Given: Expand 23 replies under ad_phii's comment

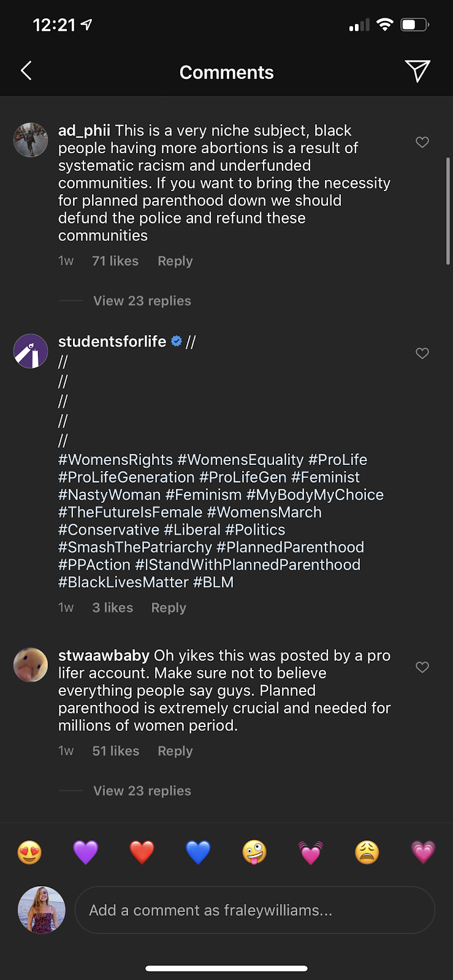Looking at the screenshot, I should click(142, 301).
